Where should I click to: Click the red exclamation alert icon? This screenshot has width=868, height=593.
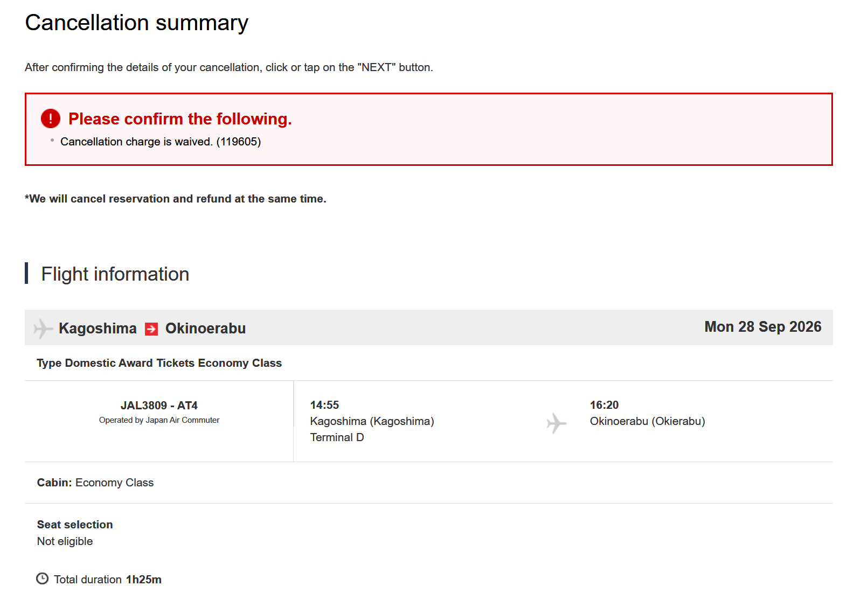click(x=51, y=118)
